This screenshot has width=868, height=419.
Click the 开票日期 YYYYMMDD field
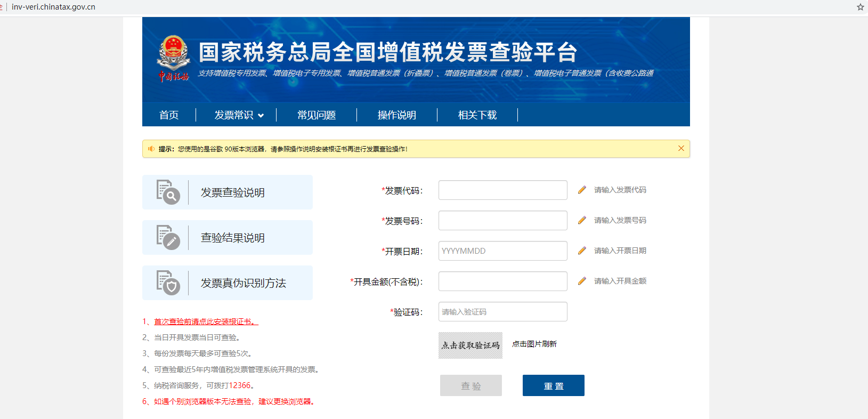point(502,251)
